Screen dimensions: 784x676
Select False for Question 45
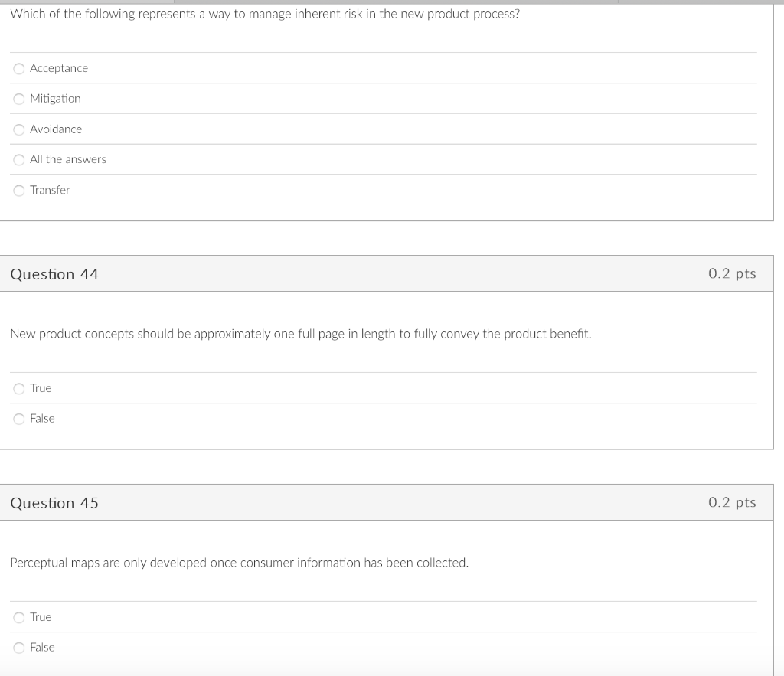(18, 647)
